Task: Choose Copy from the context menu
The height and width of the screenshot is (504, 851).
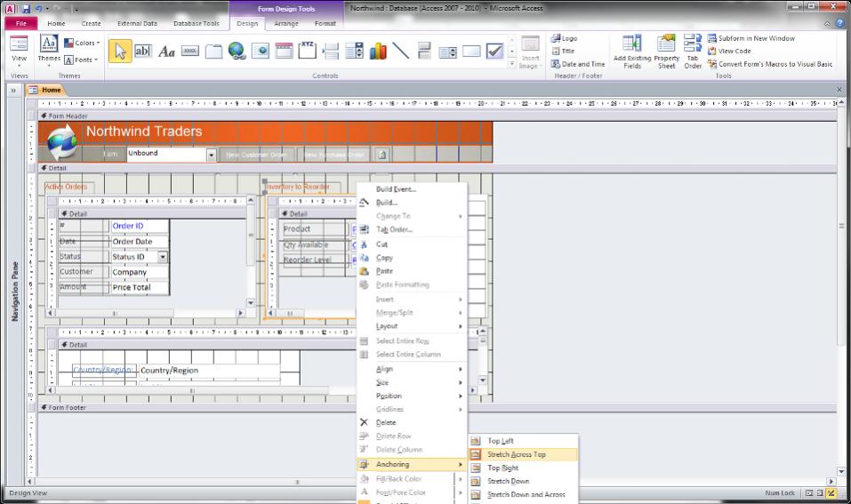Action: (x=384, y=258)
